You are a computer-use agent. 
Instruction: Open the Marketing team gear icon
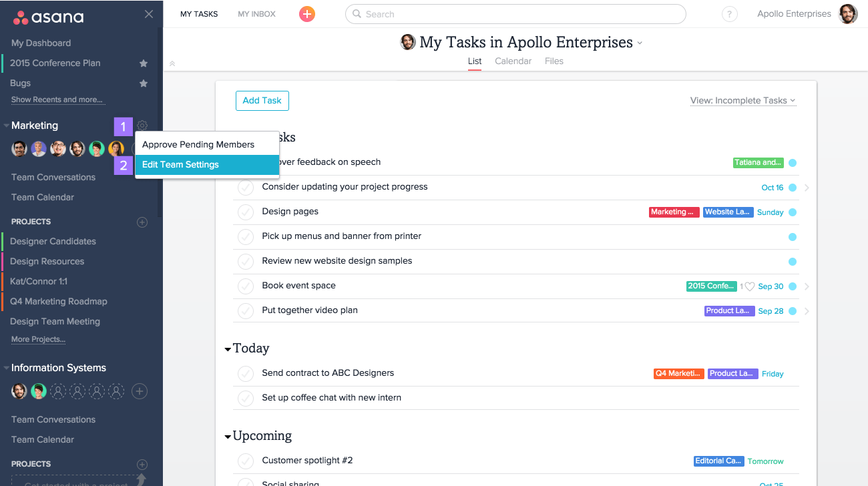click(x=142, y=126)
